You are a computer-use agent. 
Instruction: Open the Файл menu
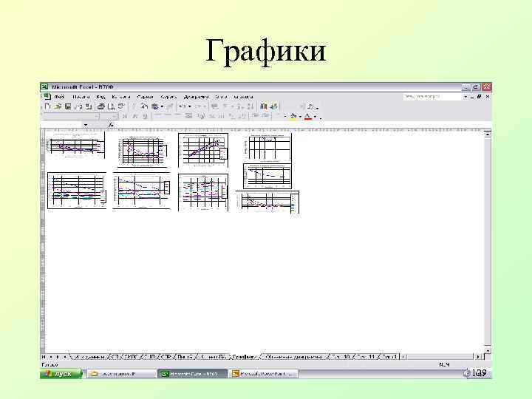(x=59, y=97)
